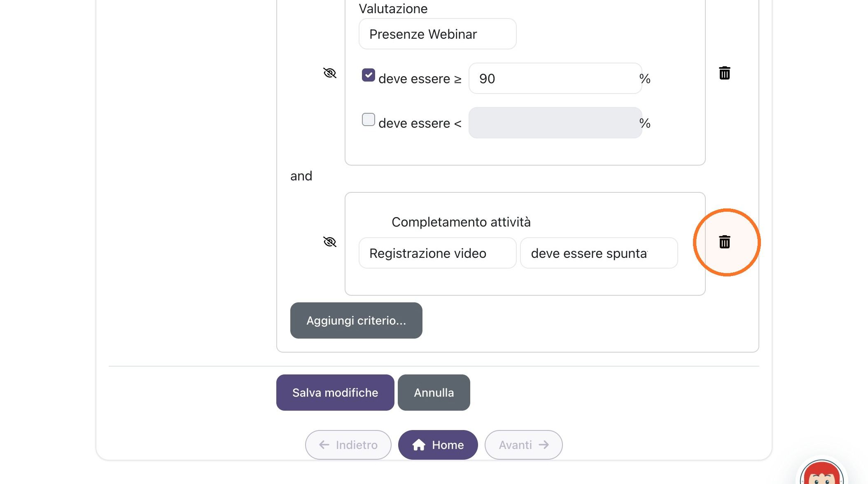Save changes with Salva modifiche

pyautogui.click(x=335, y=393)
